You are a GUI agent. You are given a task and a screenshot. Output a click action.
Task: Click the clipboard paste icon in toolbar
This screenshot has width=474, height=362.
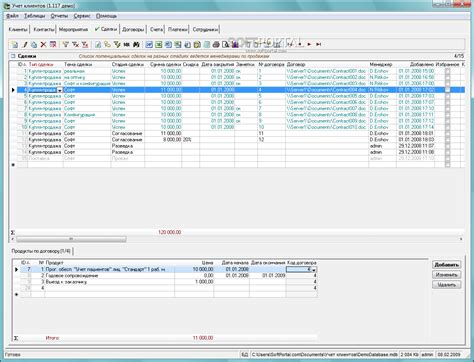(197, 44)
